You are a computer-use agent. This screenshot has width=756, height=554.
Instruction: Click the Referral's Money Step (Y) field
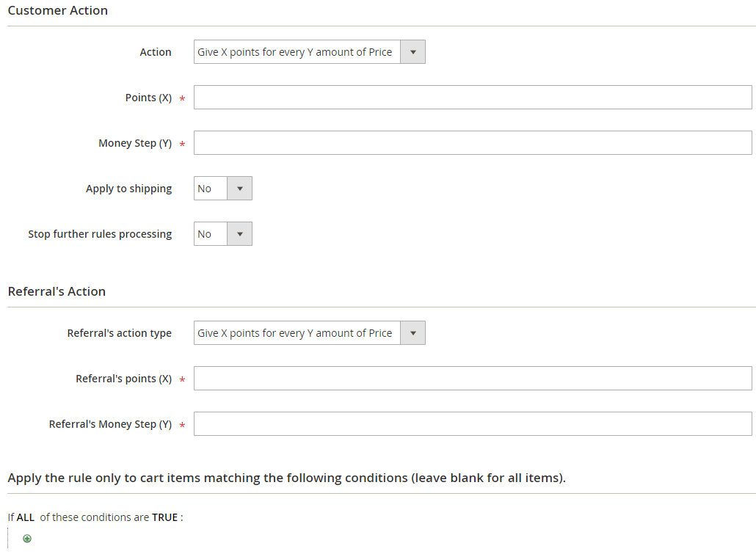tap(472, 424)
